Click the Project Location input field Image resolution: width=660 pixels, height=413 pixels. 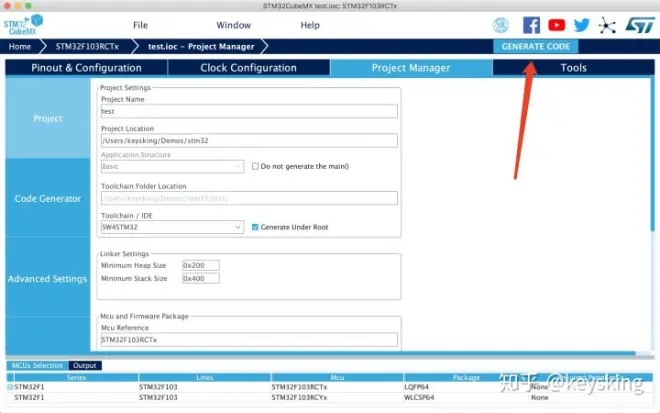click(x=249, y=141)
